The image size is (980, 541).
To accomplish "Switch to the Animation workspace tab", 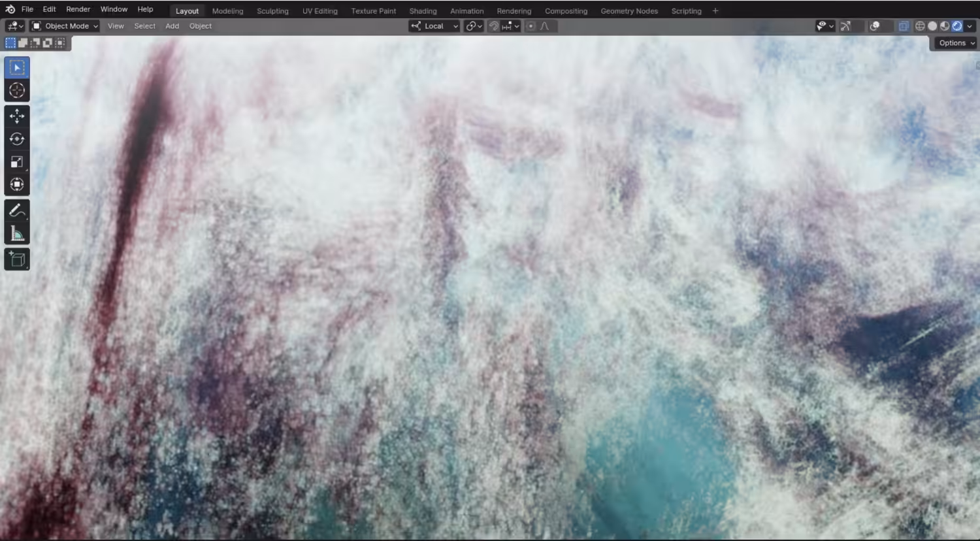I will (466, 11).
